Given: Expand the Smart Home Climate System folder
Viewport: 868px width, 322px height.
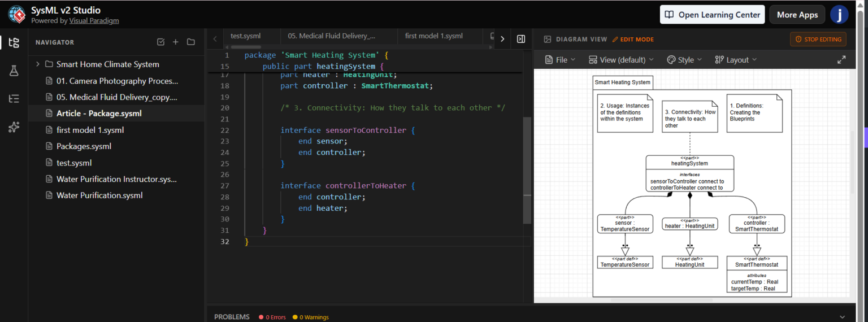Looking at the screenshot, I should (38, 64).
